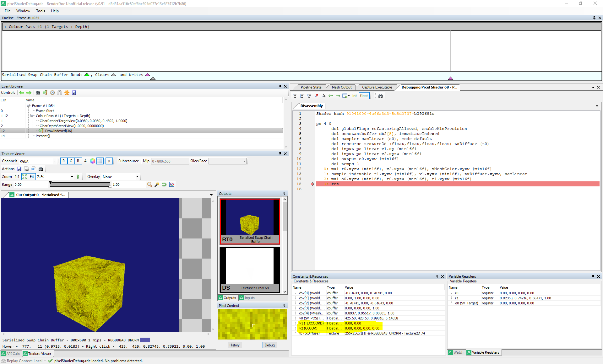Screen dimensions: 603x364
Task: Step forward with the green arrow in debugger
Action: pyautogui.click(x=338, y=96)
